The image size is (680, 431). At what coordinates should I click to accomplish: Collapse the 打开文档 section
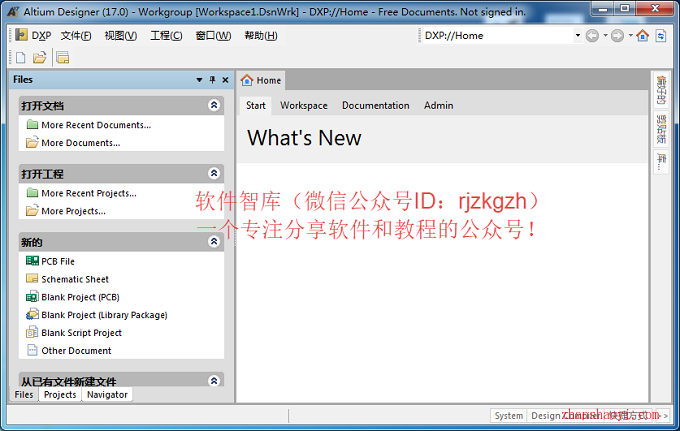tap(214, 105)
